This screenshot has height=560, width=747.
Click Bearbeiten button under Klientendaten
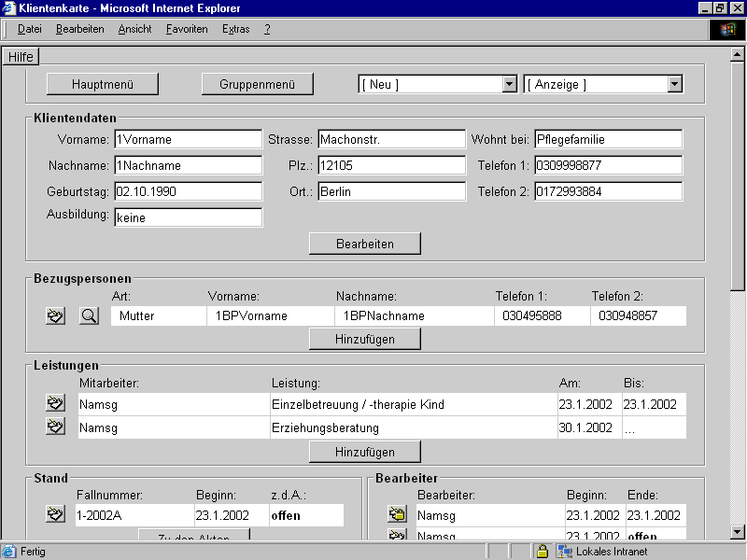(365, 244)
